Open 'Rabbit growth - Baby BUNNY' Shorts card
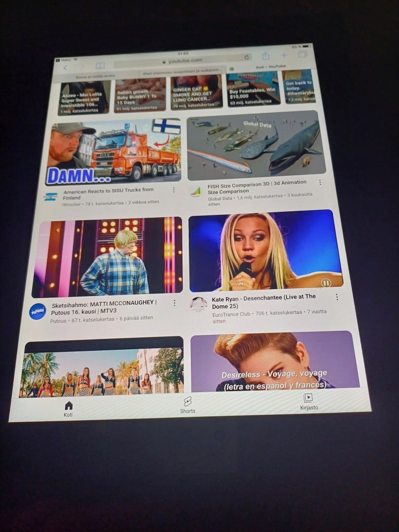399x532 pixels. (140, 95)
